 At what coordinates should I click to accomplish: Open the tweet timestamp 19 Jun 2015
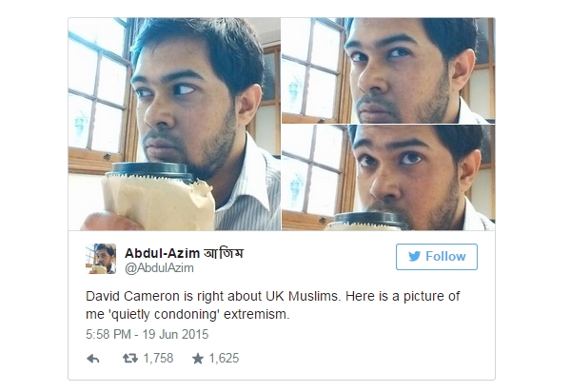[x=175, y=334]
